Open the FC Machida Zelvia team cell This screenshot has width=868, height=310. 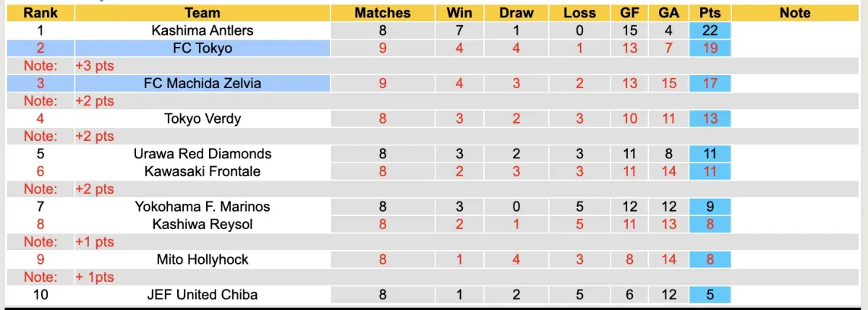click(x=203, y=83)
